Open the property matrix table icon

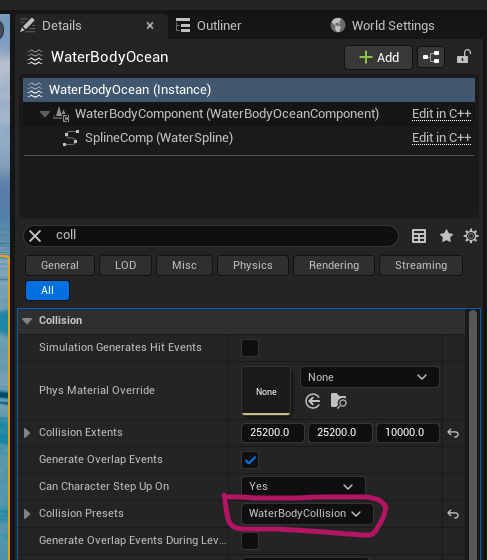pyautogui.click(x=419, y=236)
